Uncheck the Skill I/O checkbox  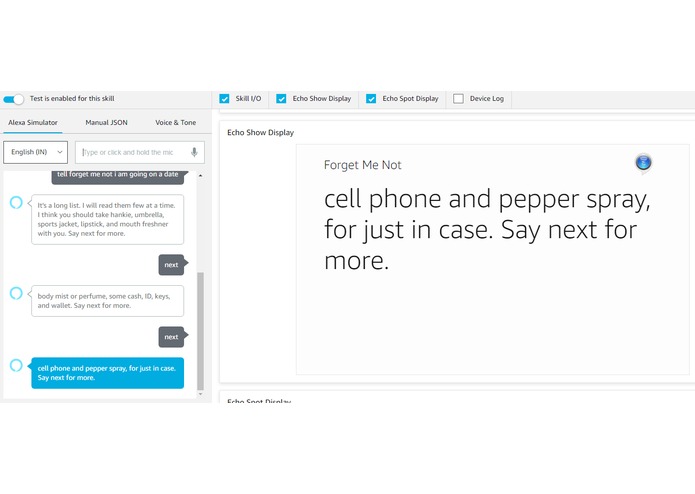click(x=224, y=99)
